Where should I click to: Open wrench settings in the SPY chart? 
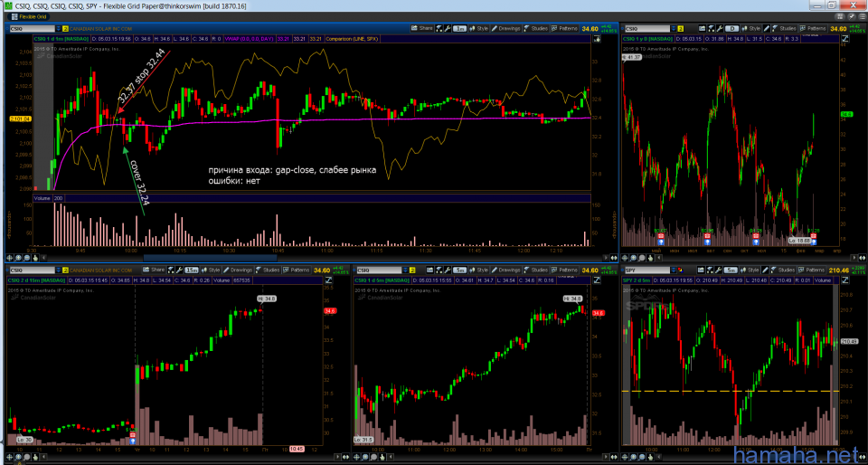[x=717, y=270]
